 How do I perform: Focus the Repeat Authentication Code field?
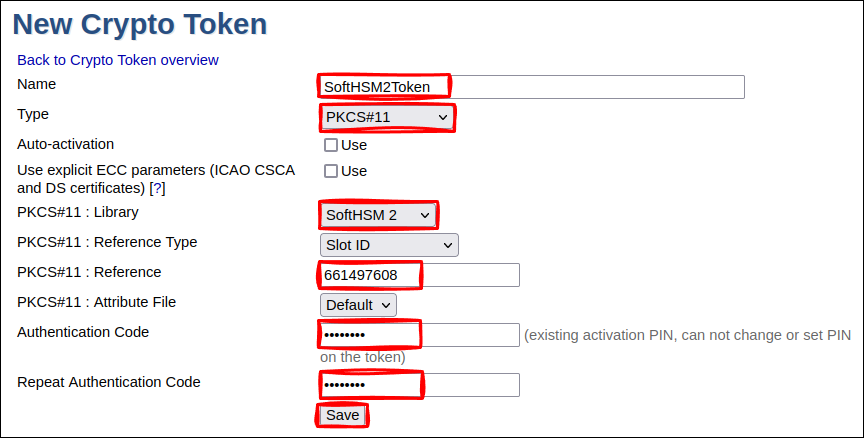click(x=420, y=385)
